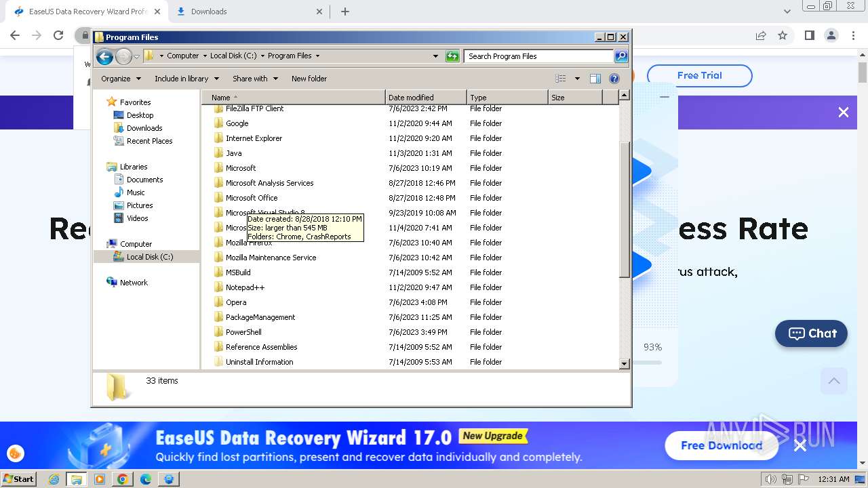Select Pictures library in navigation pane
The width and height of the screenshot is (868, 488).
pyautogui.click(x=140, y=205)
